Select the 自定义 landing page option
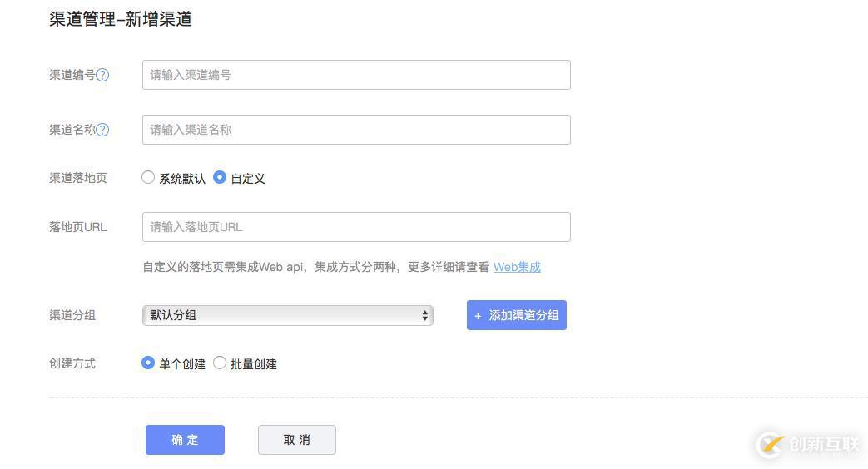The width and height of the screenshot is (868, 469). coord(220,177)
